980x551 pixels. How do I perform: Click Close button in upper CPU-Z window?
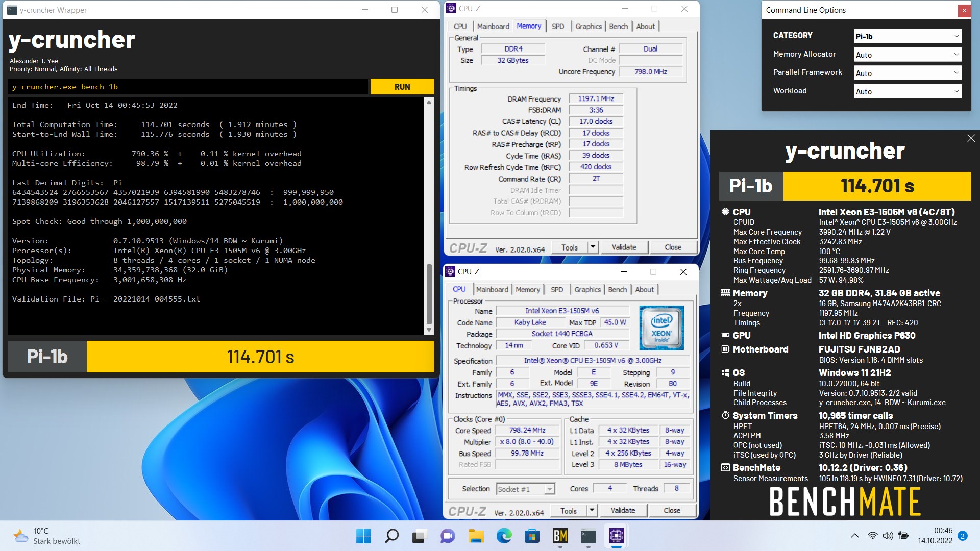point(673,247)
